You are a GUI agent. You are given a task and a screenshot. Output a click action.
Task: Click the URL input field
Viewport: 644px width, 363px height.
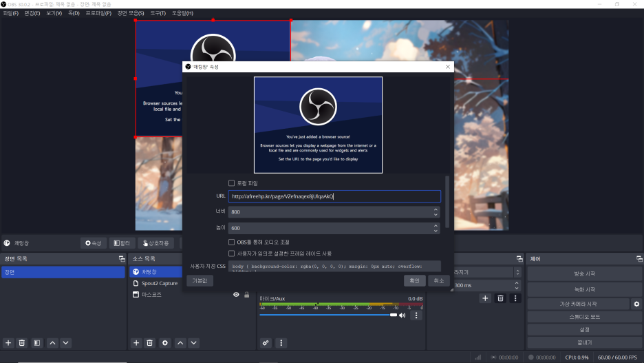coord(334,196)
